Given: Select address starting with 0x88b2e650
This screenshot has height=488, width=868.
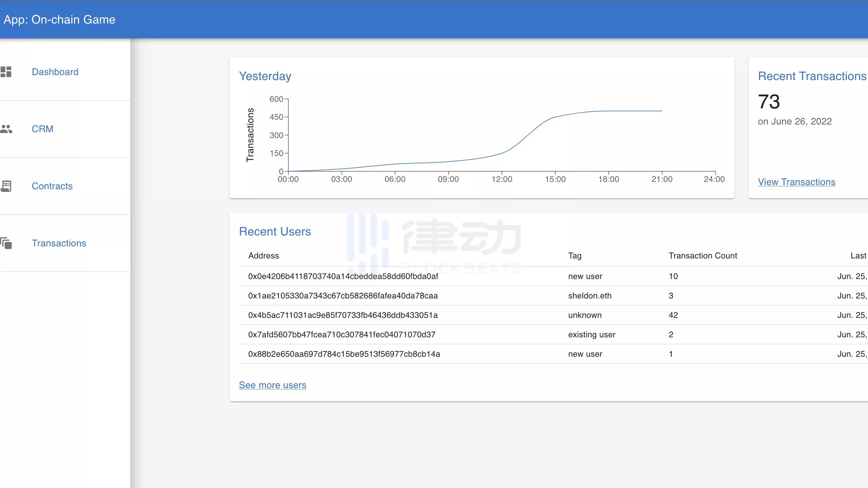Looking at the screenshot, I should (x=344, y=354).
